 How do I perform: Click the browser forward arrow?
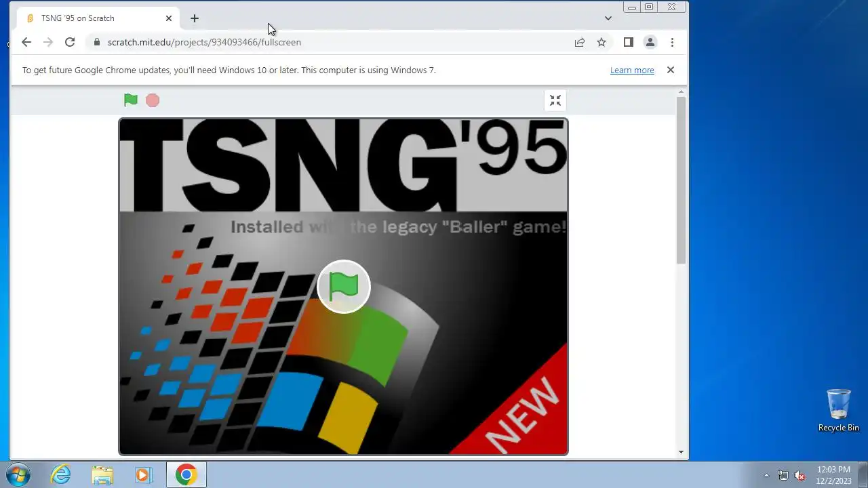[47, 42]
